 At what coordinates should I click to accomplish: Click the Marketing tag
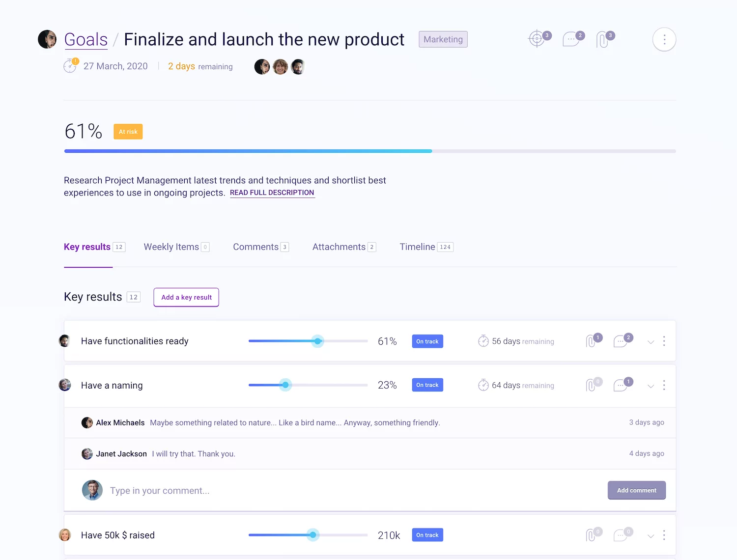(x=443, y=39)
